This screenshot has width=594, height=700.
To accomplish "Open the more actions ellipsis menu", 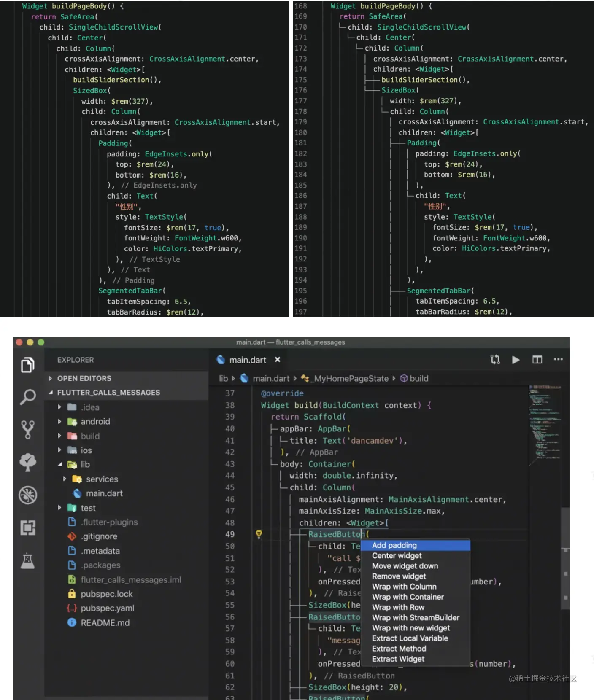I will (x=558, y=359).
